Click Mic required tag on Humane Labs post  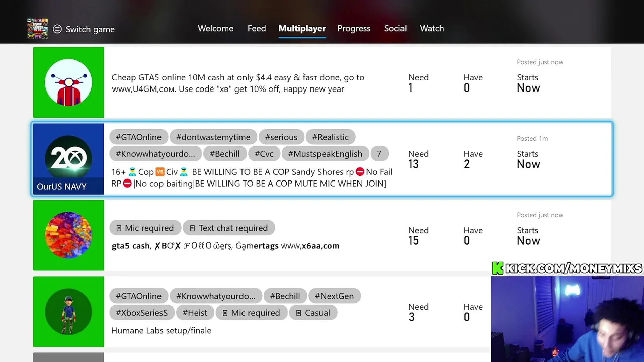pyautogui.click(x=251, y=313)
